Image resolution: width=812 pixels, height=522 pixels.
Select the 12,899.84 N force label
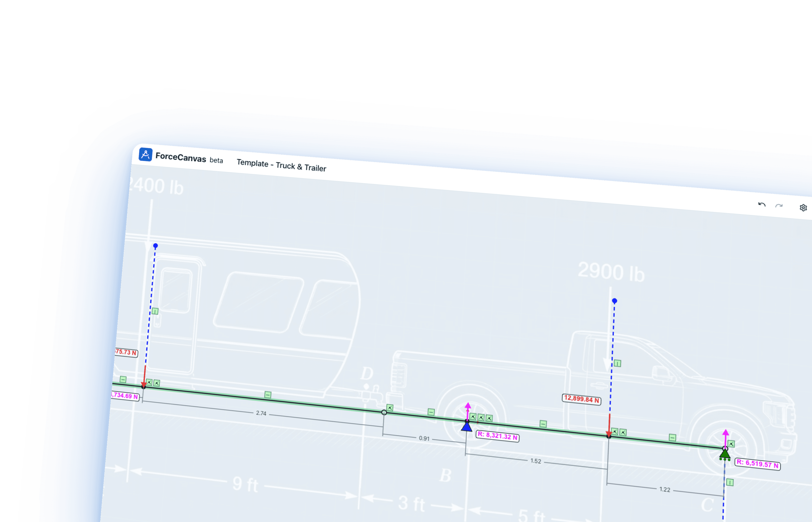pyautogui.click(x=582, y=399)
